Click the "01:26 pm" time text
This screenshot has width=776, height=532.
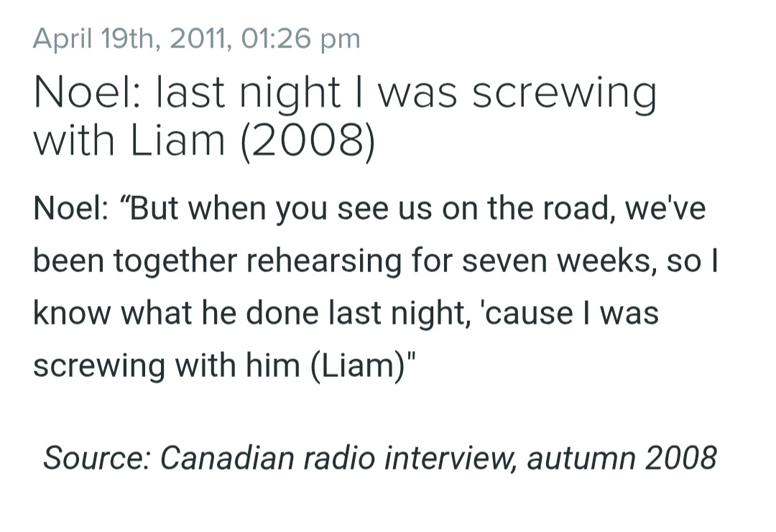tap(300, 39)
